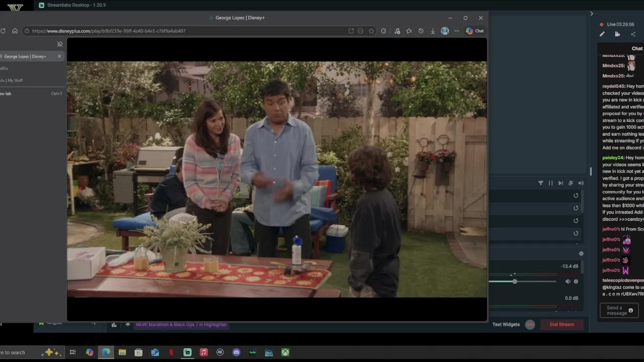Replay the first event in list

(x=576, y=196)
